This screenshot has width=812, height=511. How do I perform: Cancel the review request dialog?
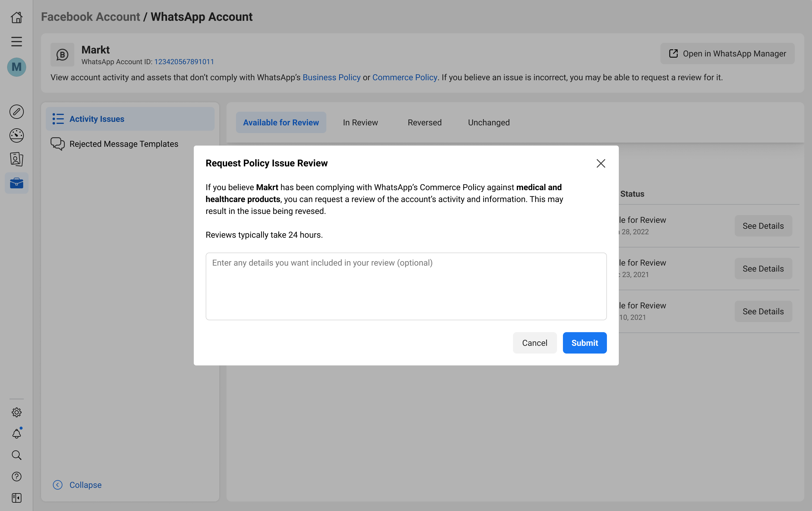click(x=534, y=343)
